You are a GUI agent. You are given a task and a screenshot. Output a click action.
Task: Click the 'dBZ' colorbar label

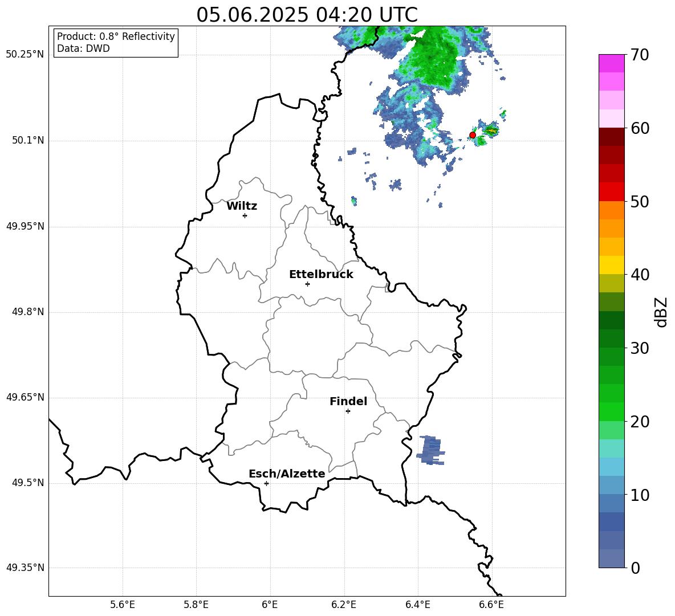(x=661, y=312)
